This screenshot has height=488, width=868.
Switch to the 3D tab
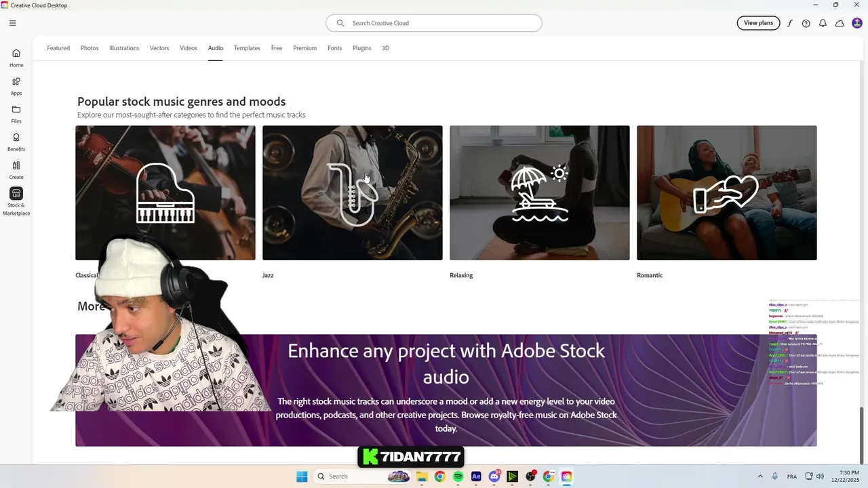tap(385, 48)
